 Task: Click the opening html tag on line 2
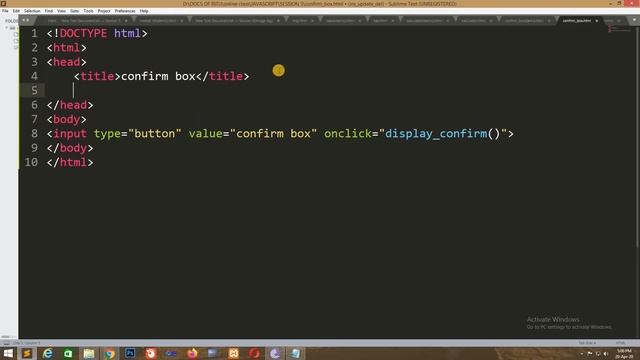pyautogui.click(x=67, y=48)
